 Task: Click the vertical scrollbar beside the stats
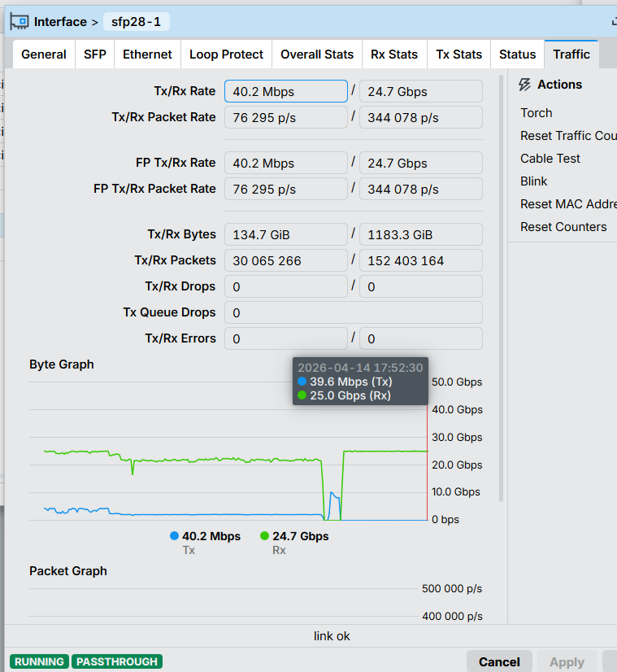(x=501, y=289)
